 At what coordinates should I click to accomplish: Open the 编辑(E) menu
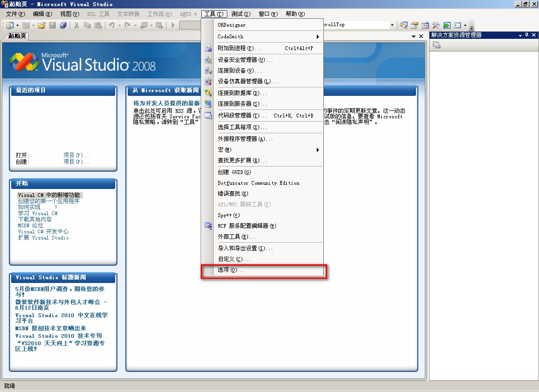click(x=42, y=14)
